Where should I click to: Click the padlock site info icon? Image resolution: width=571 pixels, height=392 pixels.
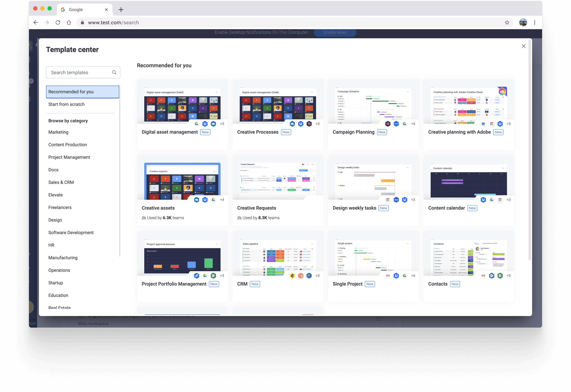click(x=82, y=22)
